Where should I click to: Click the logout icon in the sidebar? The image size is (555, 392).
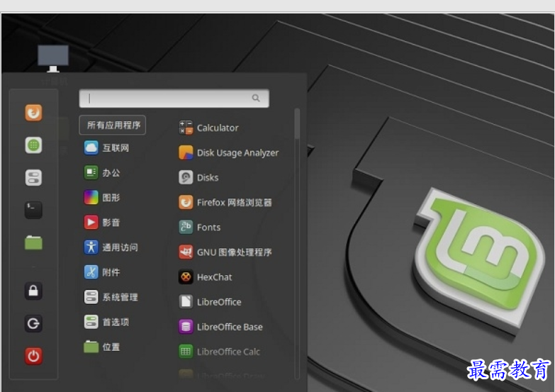pos(33,323)
